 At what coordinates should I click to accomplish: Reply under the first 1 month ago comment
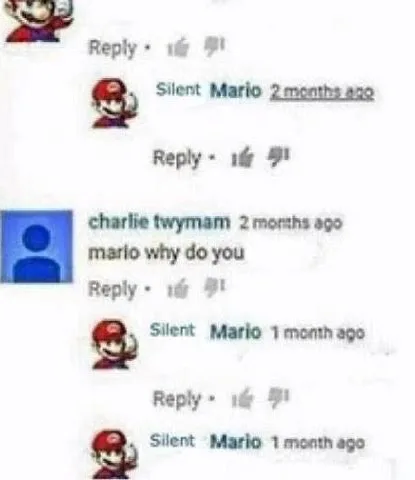[x=177, y=399]
